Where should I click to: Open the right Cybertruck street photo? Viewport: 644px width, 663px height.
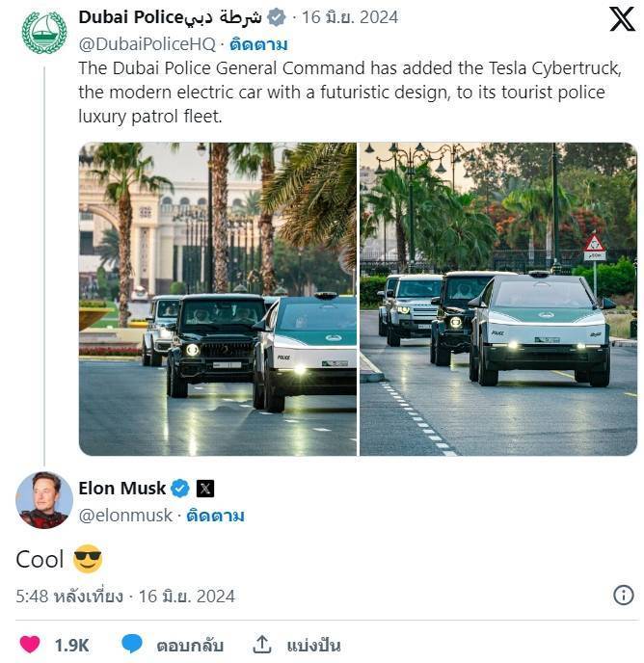[x=497, y=299]
